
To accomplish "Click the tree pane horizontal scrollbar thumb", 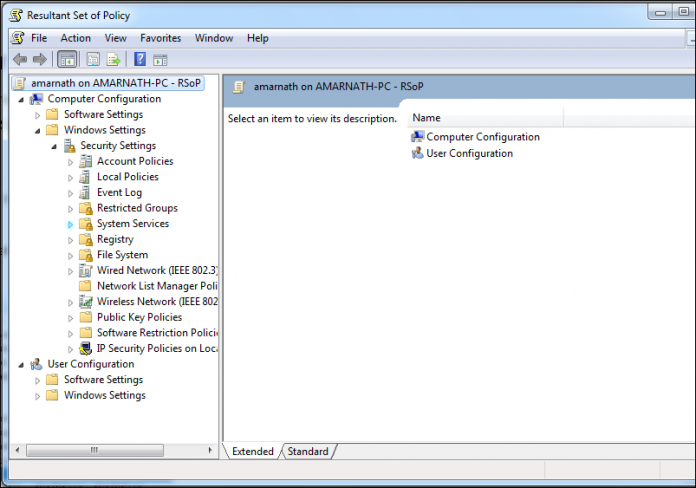I will click(x=95, y=450).
